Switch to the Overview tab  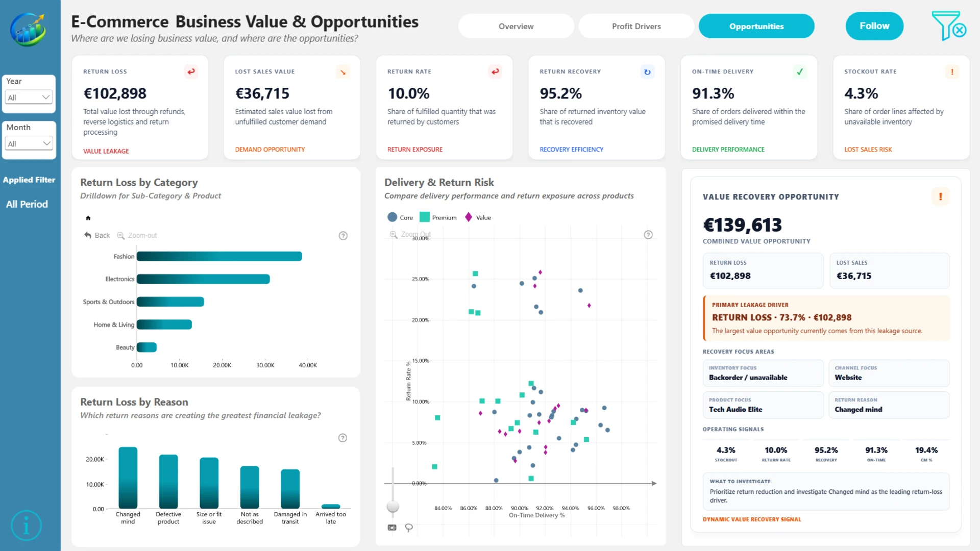point(516,26)
